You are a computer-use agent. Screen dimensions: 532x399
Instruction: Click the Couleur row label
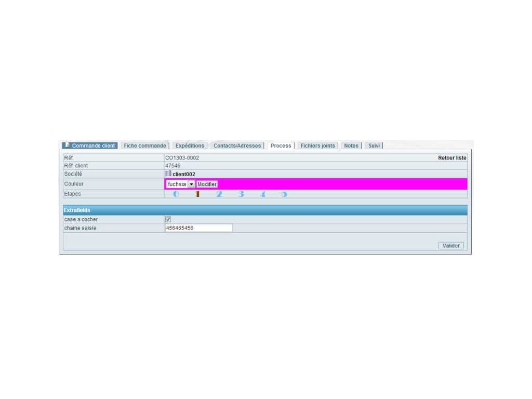(74, 183)
